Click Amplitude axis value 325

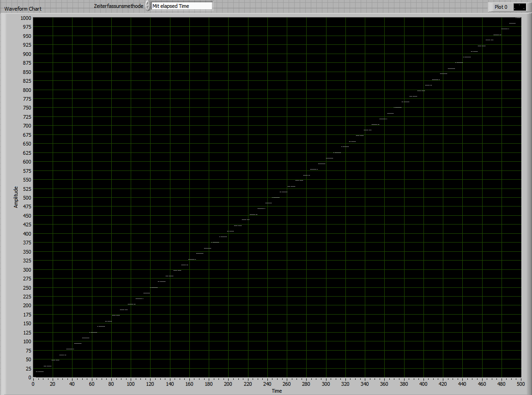point(27,260)
